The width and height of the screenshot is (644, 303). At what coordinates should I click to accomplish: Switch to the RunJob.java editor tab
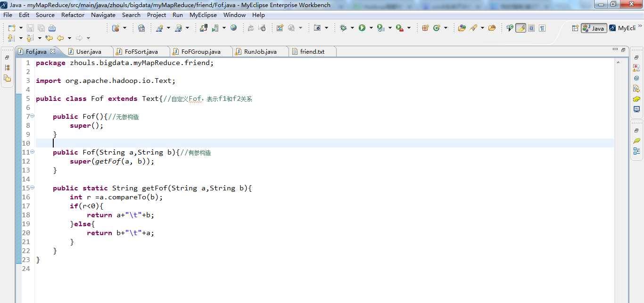pyautogui.click(x=260, y=51)
